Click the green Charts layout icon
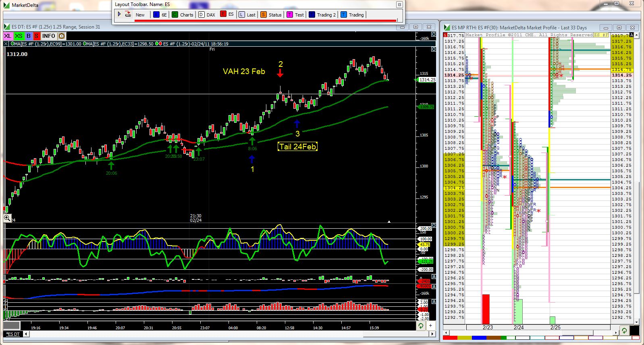 point(175,14)
